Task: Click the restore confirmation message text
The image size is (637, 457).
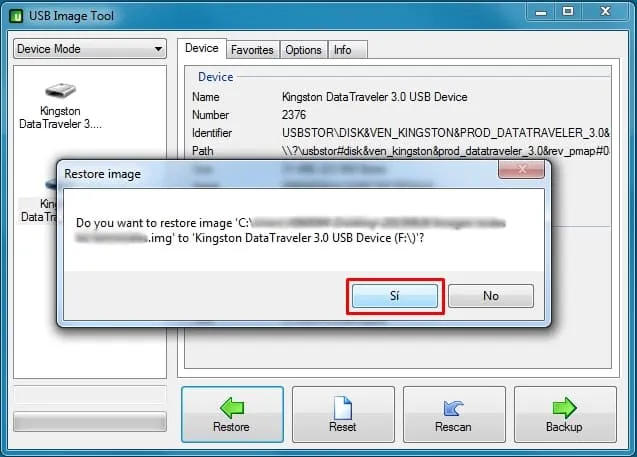Action: click(x=290, y=230)
